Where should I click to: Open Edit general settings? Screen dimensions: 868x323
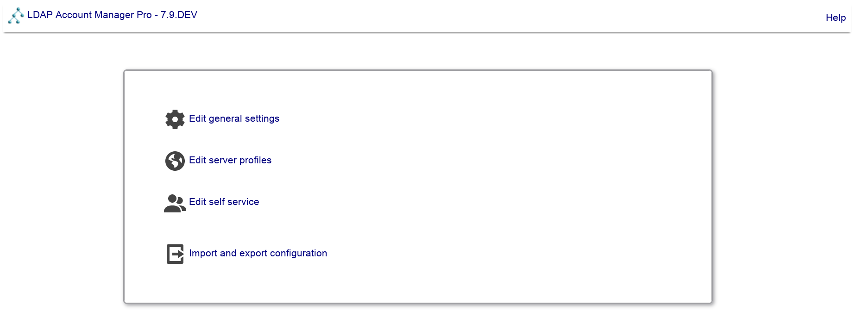click(234, 119)
